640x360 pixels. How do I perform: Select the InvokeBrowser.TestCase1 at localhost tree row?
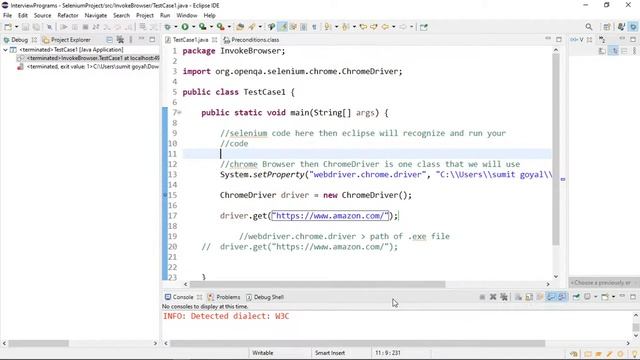click(x=89, y=58)
